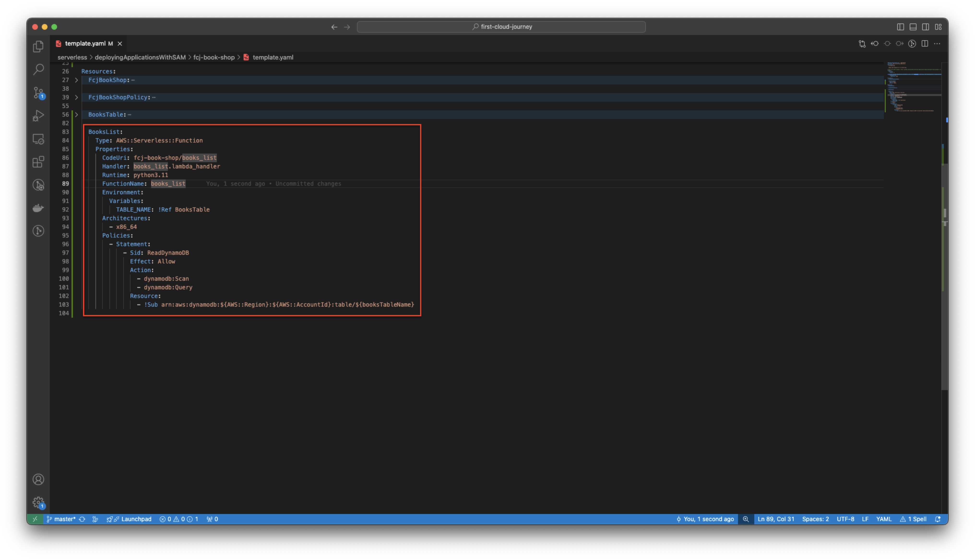The width and height of the screenshot is (975, 560).
Task: Click Open Changes compare icon
Action: [x=862, y=43]
